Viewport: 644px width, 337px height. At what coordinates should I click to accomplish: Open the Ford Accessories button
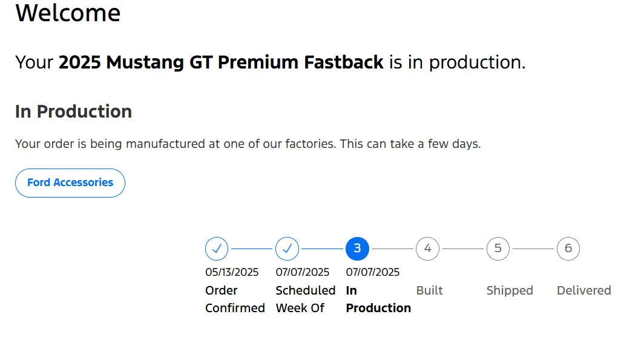click(x=70, y=182)
